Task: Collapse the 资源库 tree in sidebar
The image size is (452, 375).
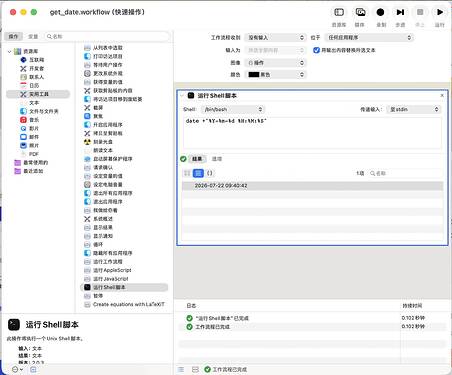Action: 9,51
